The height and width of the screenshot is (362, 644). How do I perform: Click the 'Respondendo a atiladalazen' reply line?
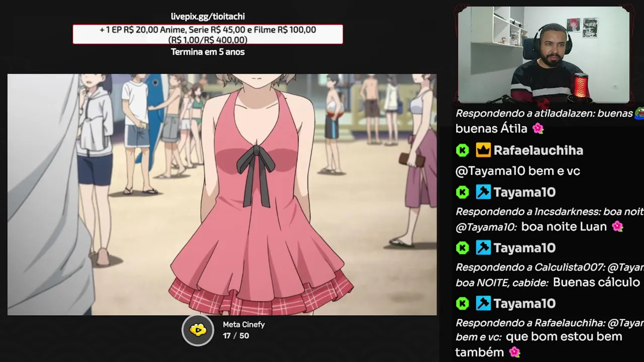[x=544, y=114]
